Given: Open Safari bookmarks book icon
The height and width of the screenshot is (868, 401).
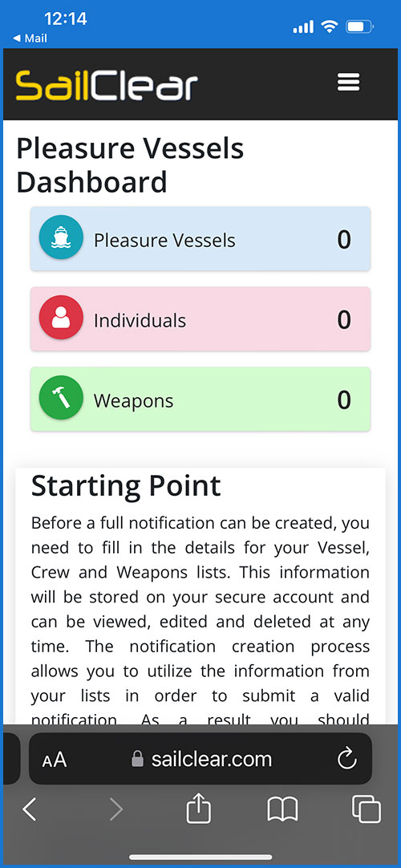Looking at the screenshot, I should [282, 810].
